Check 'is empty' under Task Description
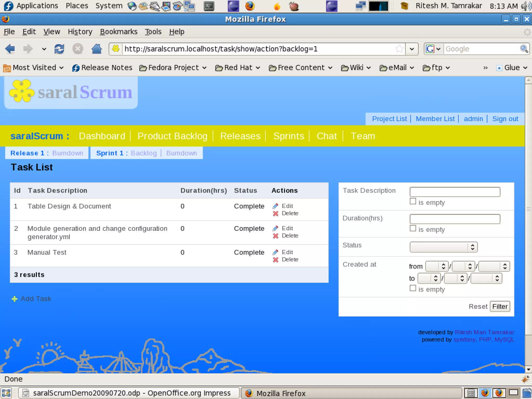The image size is (532, 399). coord(413,201)
